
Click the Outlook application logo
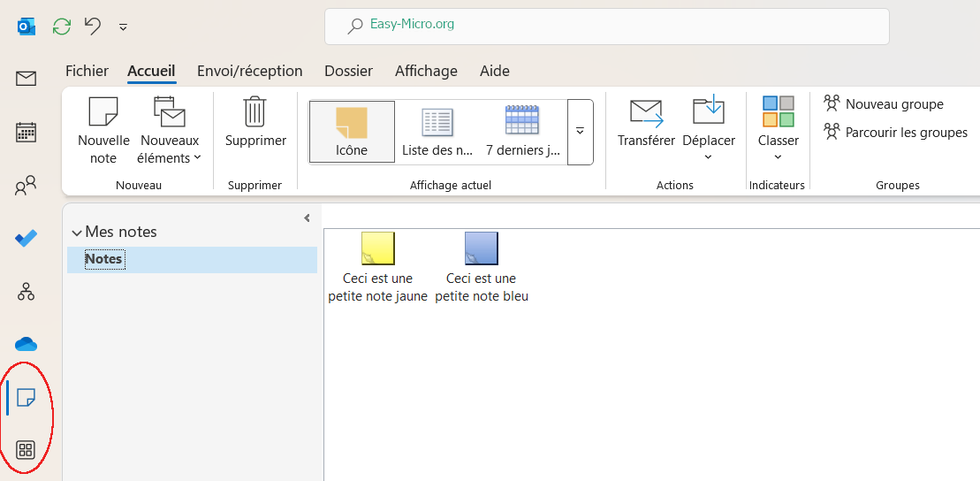click(x=27, y=27)
